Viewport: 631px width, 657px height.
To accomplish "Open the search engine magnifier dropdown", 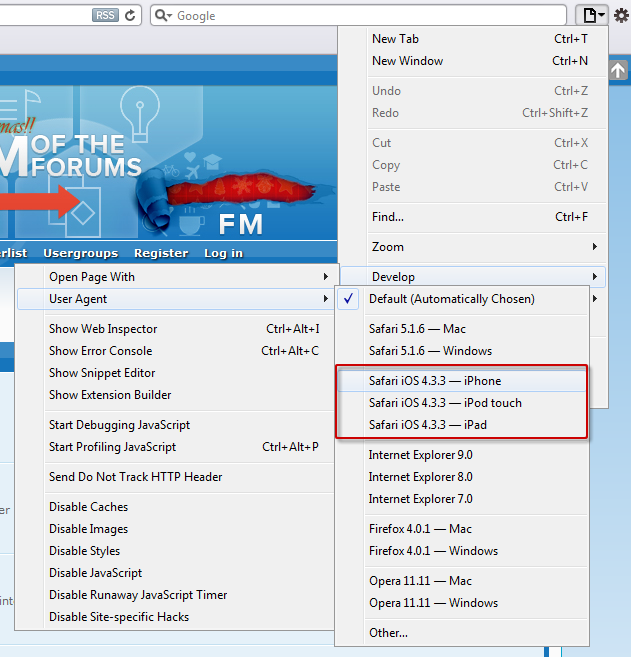I will (163, 16).
